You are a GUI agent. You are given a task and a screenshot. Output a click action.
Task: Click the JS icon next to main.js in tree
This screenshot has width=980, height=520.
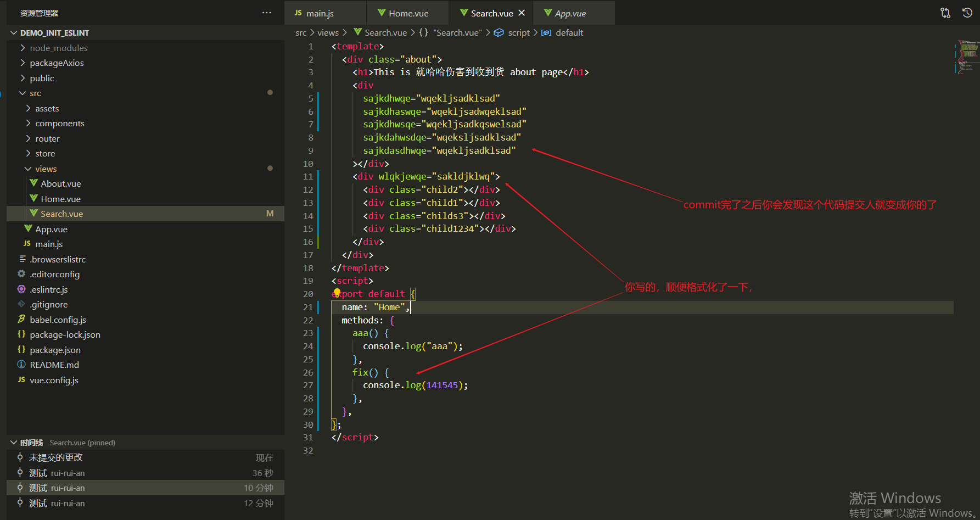27,243
